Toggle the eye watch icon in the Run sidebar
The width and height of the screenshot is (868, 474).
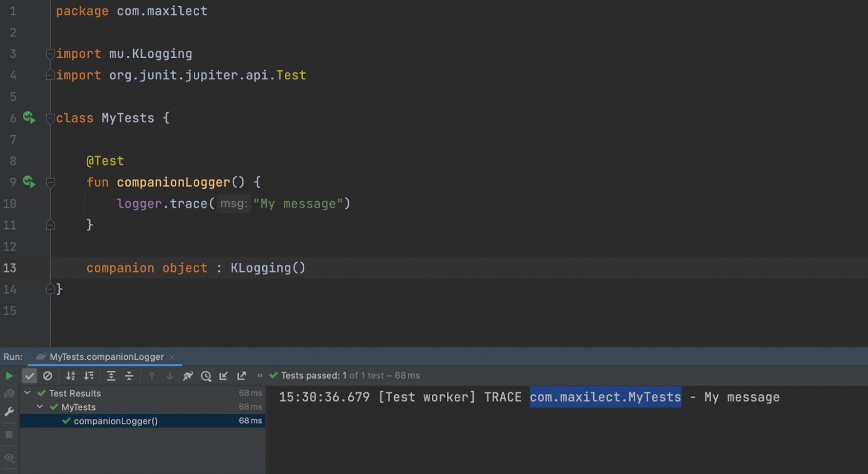tap(9, 457)
